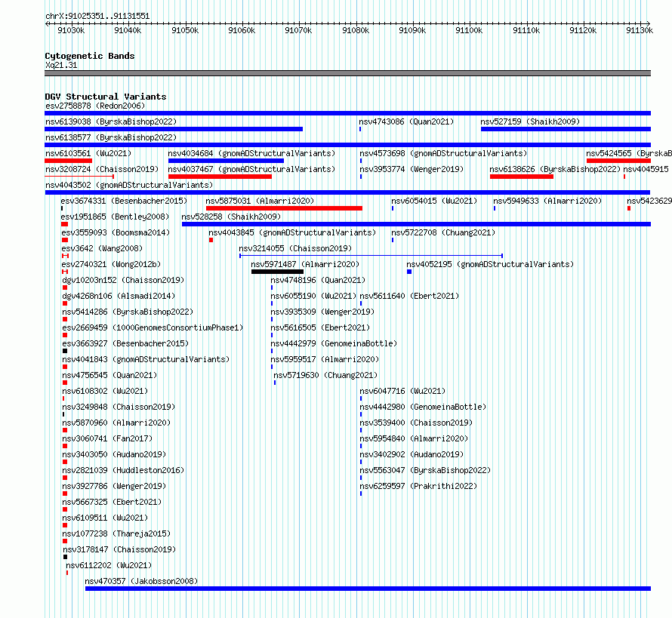Viewport: 672px width, 618px height.
Task: Click the nsv527159 (Shaikh2009) label
Action: [530, 121]
